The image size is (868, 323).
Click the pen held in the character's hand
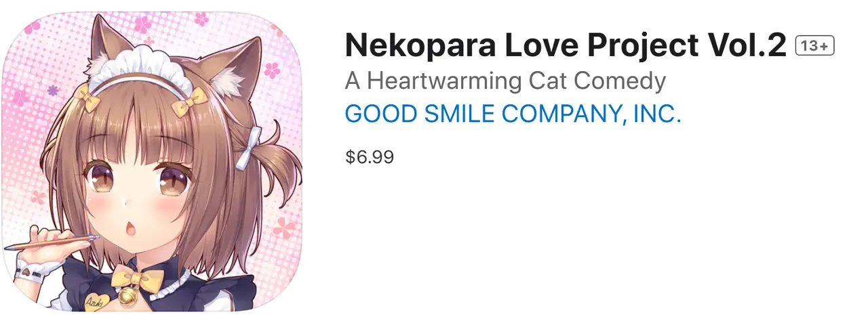coord(54,241)
